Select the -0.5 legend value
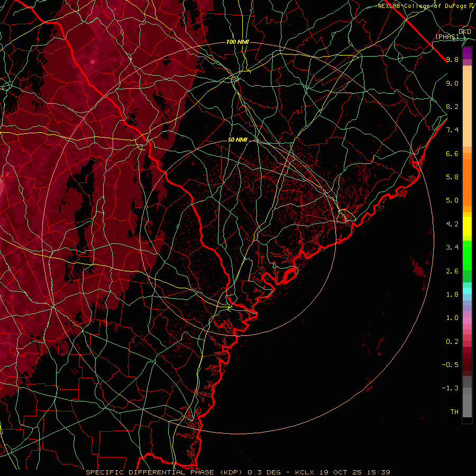Screen dimensions: 476x476 [x=450, y=365]
